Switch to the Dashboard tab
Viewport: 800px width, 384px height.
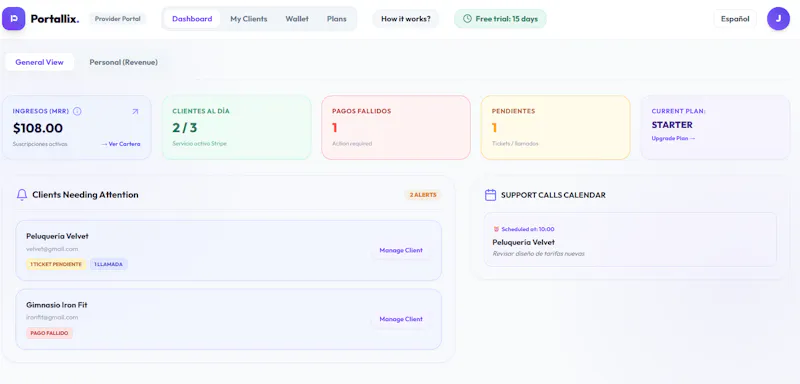coord(192,19)
